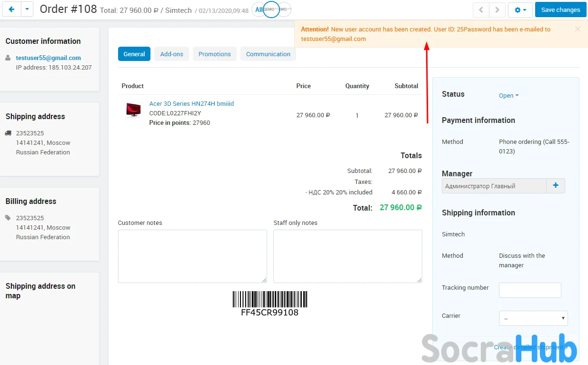Screen dimensions: 588x365
Task: Open the gear actions menu
Action: click(520, 10)
